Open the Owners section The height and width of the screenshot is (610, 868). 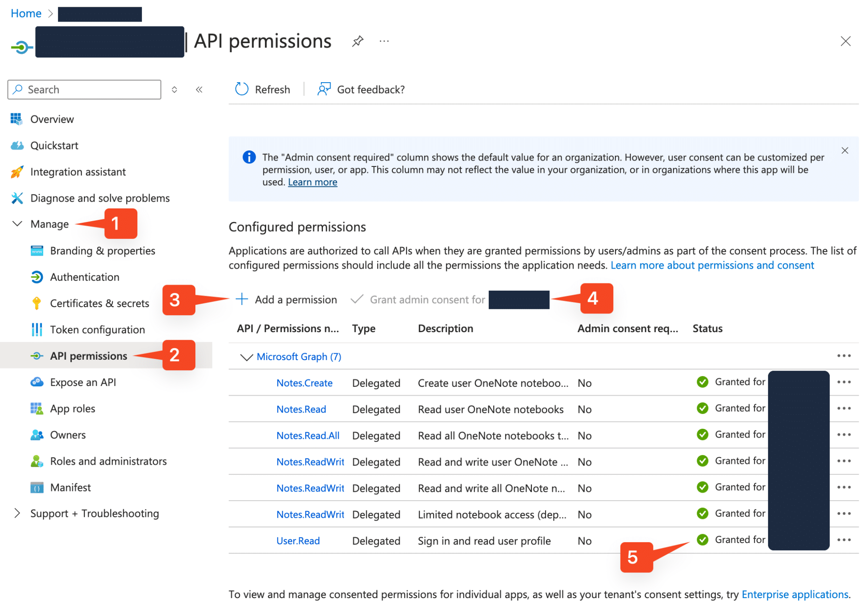tap(68, 435)
